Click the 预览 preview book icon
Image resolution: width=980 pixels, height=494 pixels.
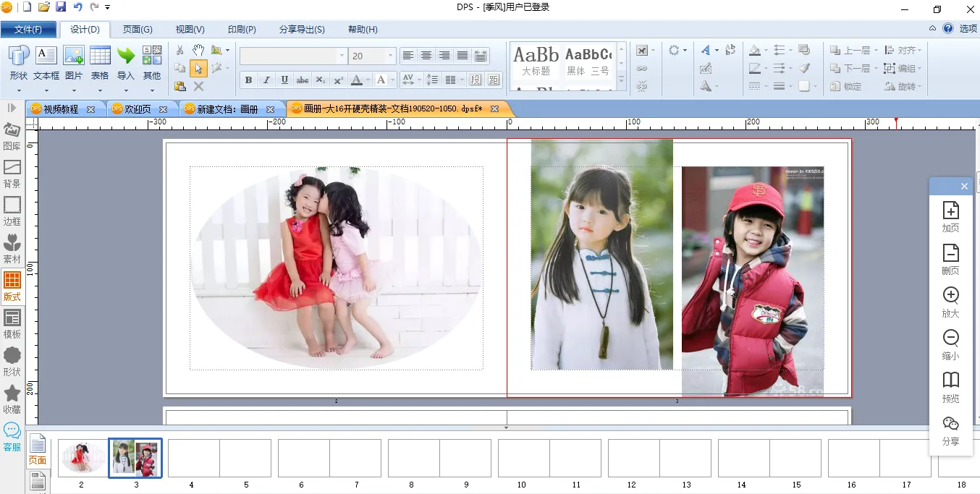(x=950, y=387)
